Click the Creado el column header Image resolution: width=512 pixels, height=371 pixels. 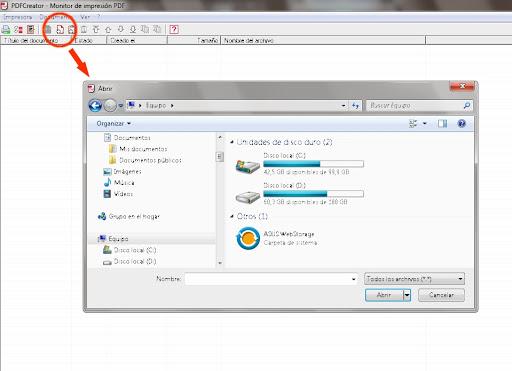coord(137,41)
